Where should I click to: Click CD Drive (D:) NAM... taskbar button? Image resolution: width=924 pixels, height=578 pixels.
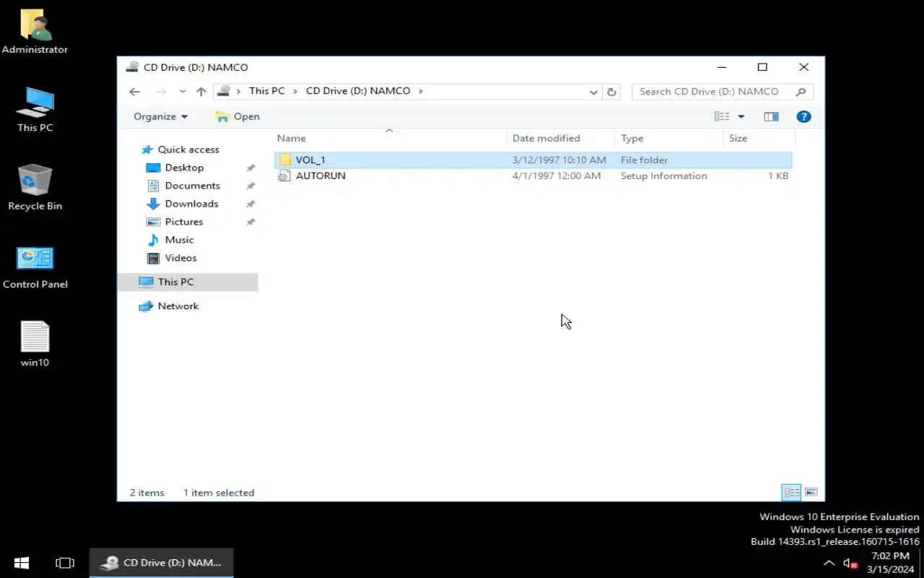(x=162, y=563)
